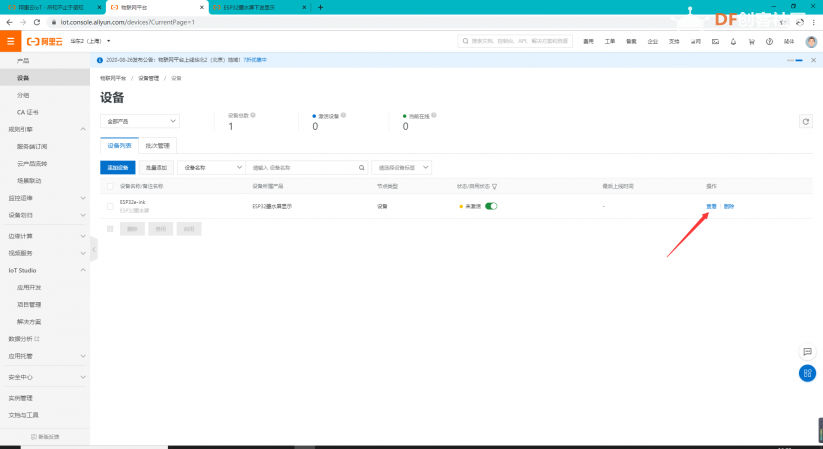Click the 查看 link for ESP32e-ink
Image resolution: width=823 pixels, height=449 pixels.
(x=711, y=206)
